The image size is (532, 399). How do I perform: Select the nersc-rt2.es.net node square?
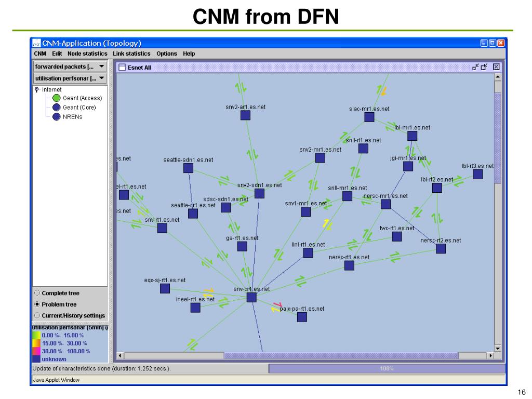click(441, 249)
